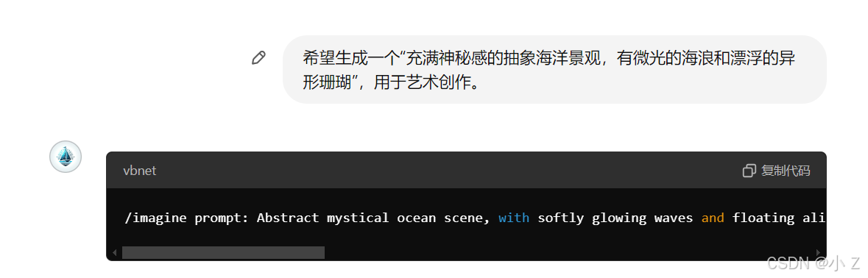
Task: Click the code block horizontal scrollbar thumb
Action: (223, 252)
